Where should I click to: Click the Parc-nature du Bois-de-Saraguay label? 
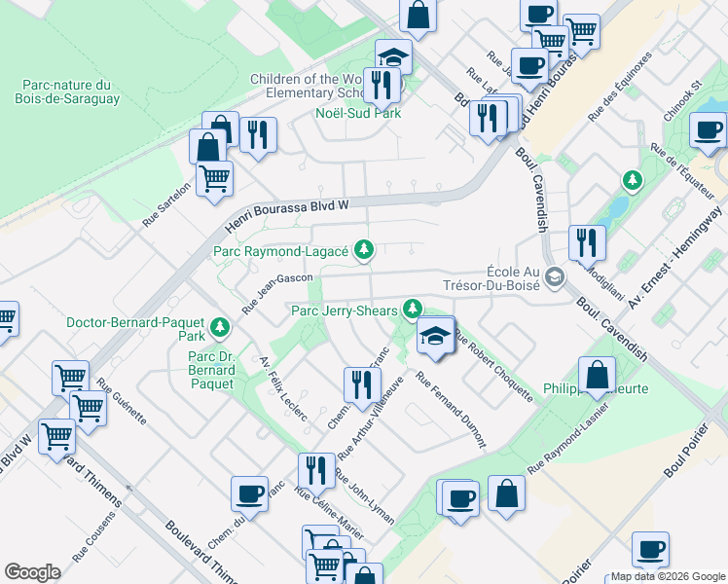coord(67,91)
